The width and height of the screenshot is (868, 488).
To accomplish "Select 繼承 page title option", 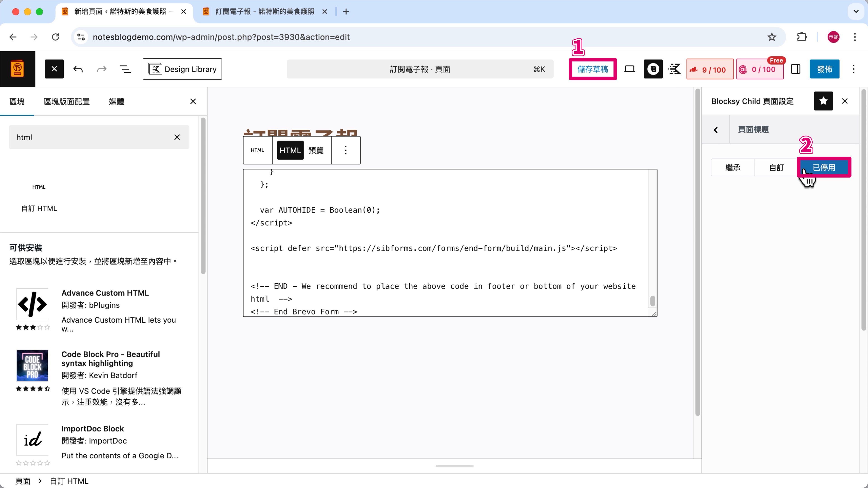I will (733, 167).
